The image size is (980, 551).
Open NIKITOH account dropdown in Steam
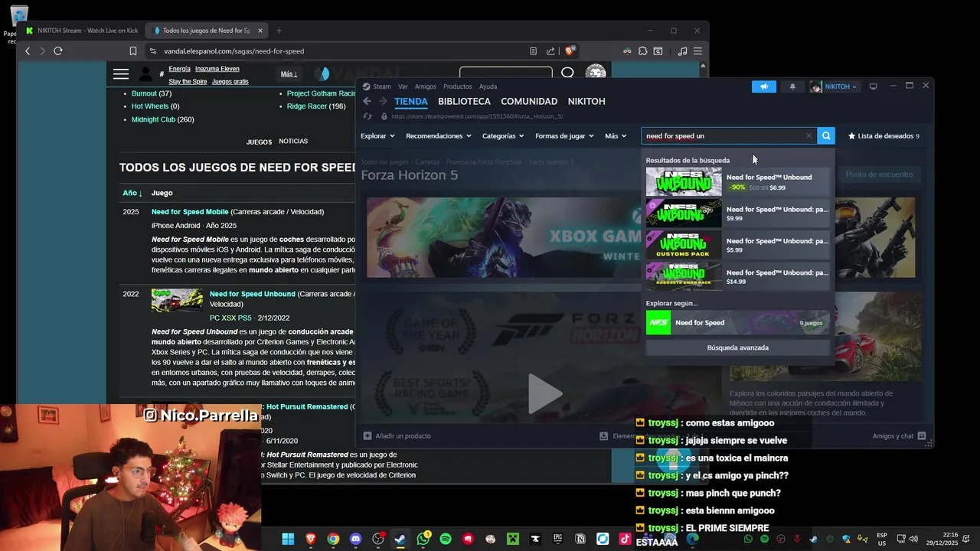pos(834,86)
